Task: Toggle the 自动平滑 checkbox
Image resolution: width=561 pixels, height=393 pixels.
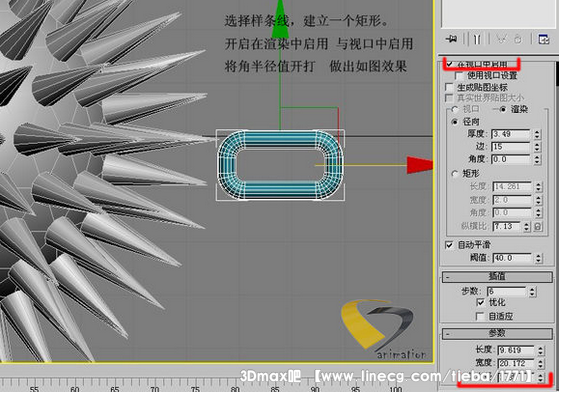Action: point(449,245)
